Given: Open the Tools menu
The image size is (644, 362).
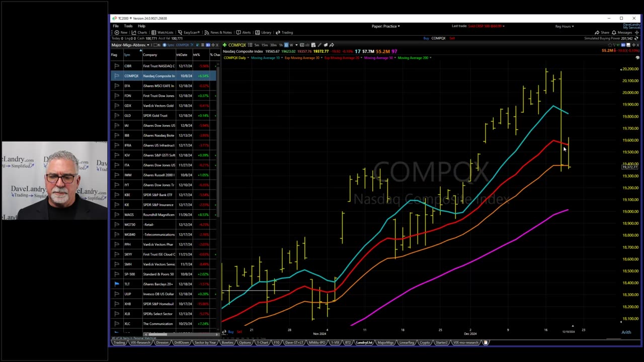Looking at the screenshot, I should [128, 26].
